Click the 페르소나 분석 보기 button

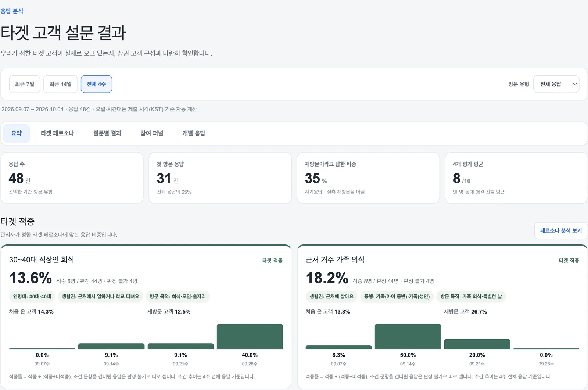[x=561, y=231]
